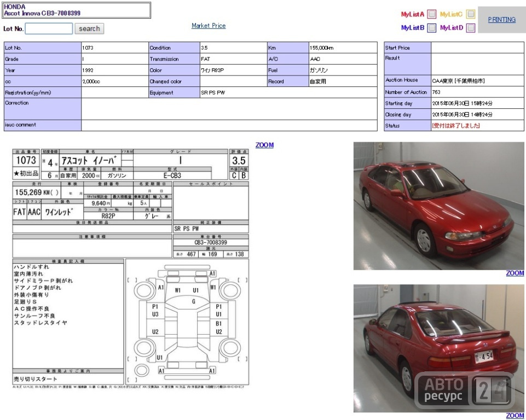Open the PRINTING link
The image size is (526, 420).
pyautogui.click(x=501, y=20)
